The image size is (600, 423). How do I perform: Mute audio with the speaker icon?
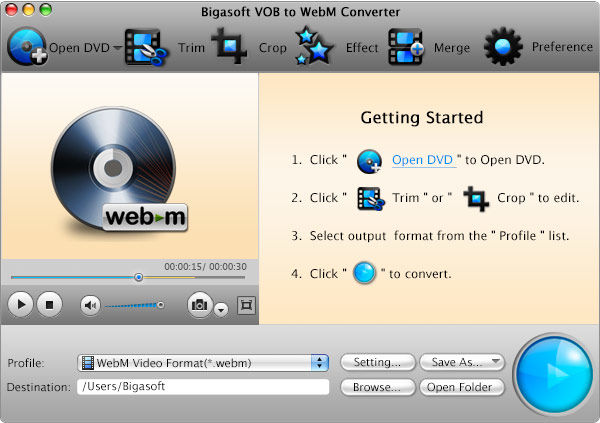(90, 305)
